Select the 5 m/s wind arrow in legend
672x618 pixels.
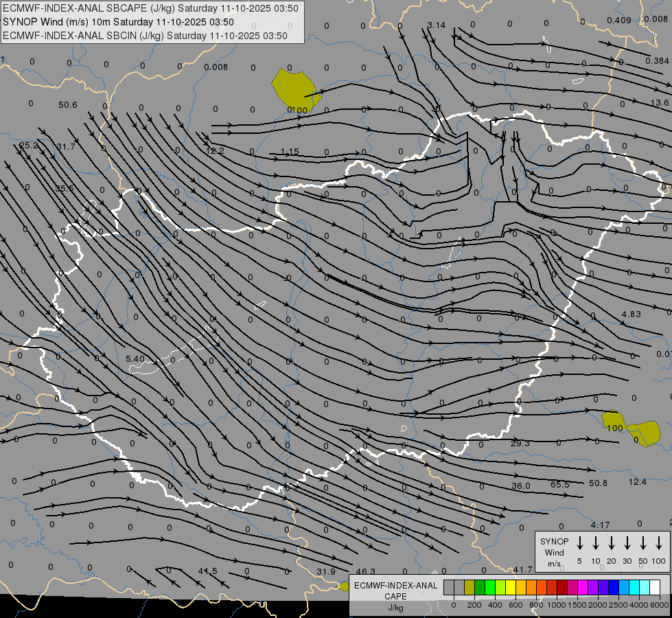579,543
